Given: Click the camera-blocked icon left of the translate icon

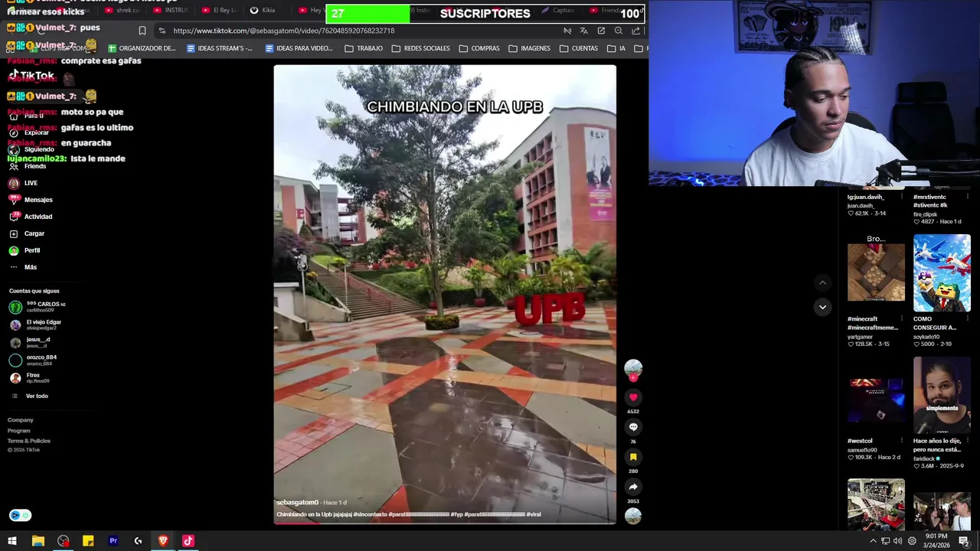Looking at the screenshot, I should pos(567,31).
